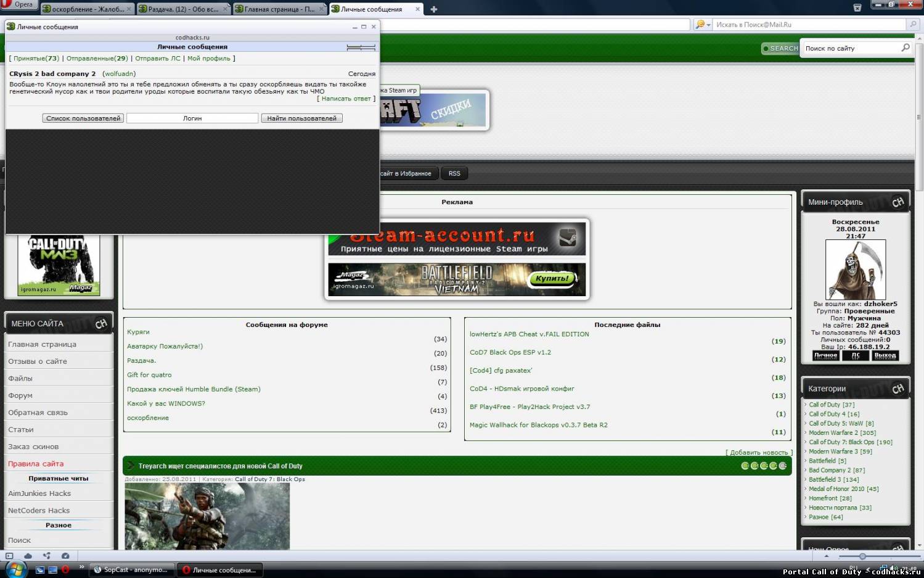Switch to the 'Раздача. (12)' tab
924x578 pixels.
coord(184,9)
